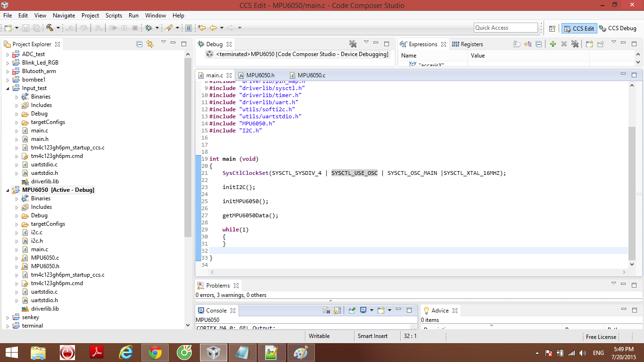Toggle word wrap block selection icon
Viewport: 644px width, 362px height.
click(x=189, y=28)
